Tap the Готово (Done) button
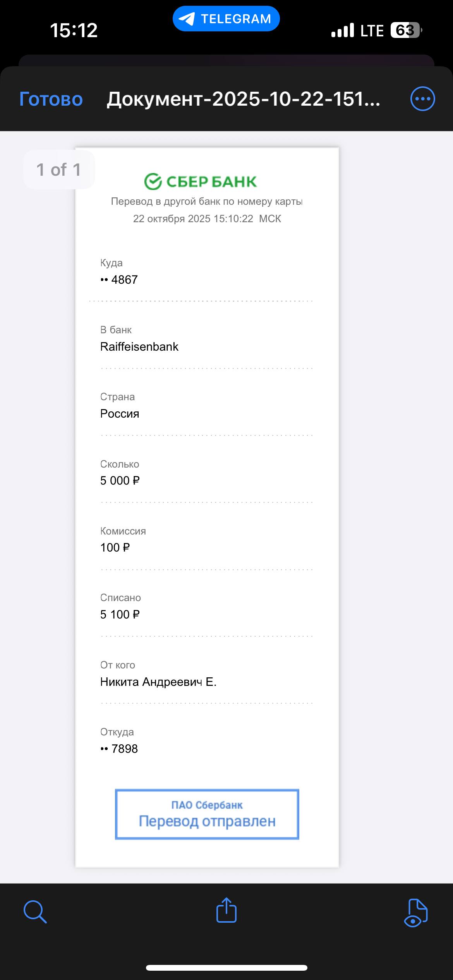 coord(51,99)
